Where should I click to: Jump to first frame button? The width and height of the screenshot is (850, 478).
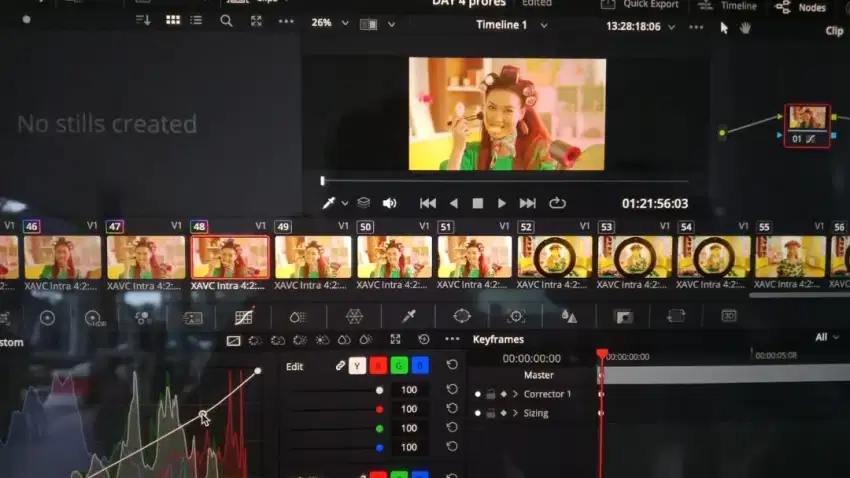428,203
